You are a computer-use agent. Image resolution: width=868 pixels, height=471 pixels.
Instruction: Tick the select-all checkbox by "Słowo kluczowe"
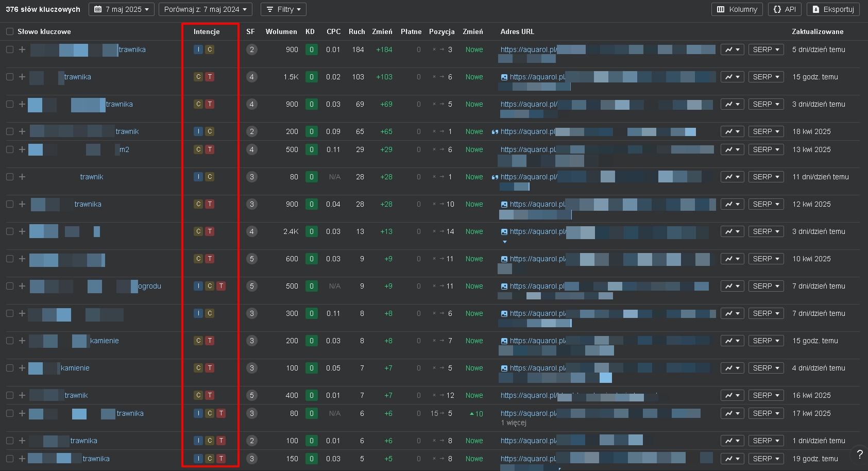point(10,31)
